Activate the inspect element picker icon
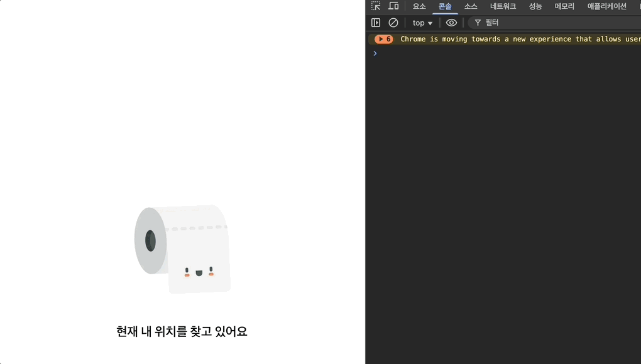This screenshot has width=641, height=364. click(x=376, y=6)
